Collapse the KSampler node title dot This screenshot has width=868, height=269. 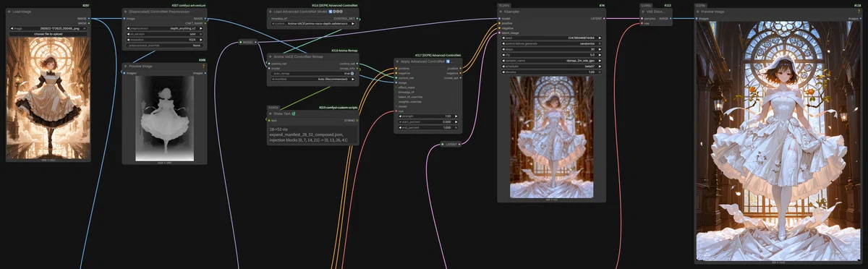pos(501,12)
